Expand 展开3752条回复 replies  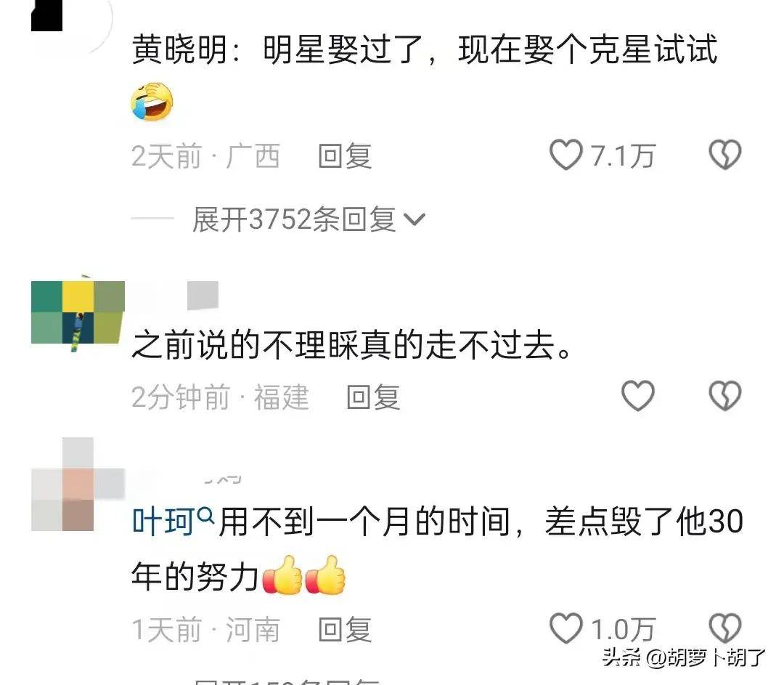[x=309, y=219]
